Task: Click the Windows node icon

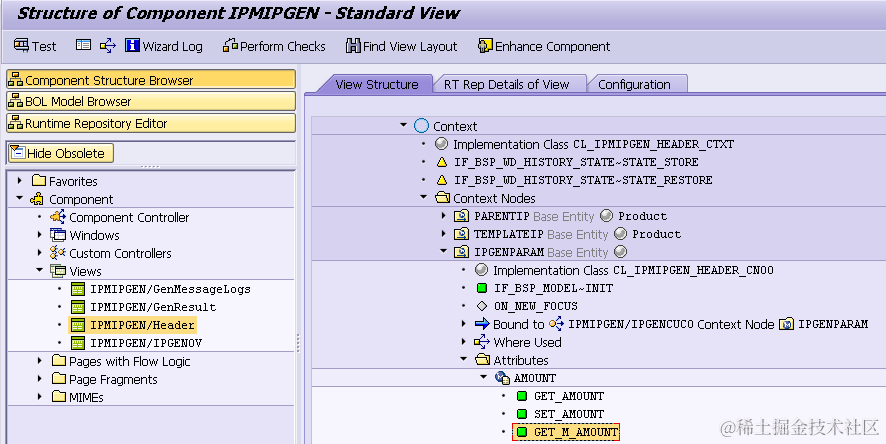Action: click(x=58, y=235)
